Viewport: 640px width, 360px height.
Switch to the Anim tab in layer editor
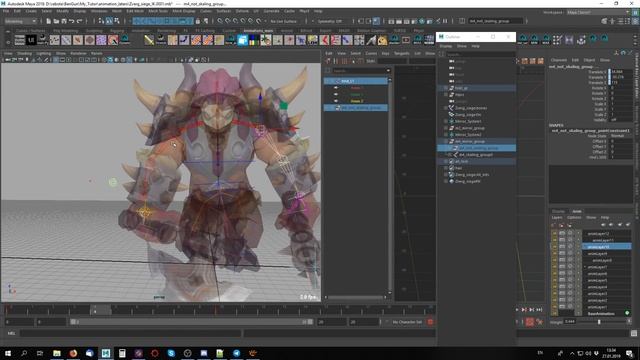click(576, 211)
